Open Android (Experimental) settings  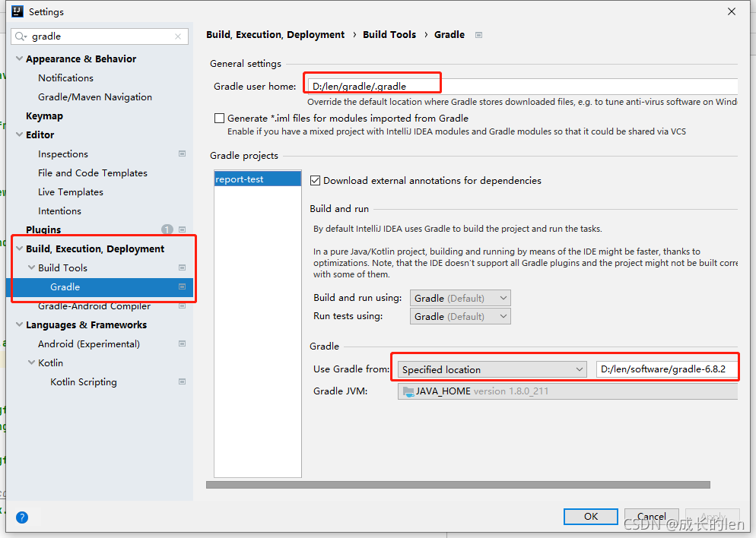tap(89, 344)
